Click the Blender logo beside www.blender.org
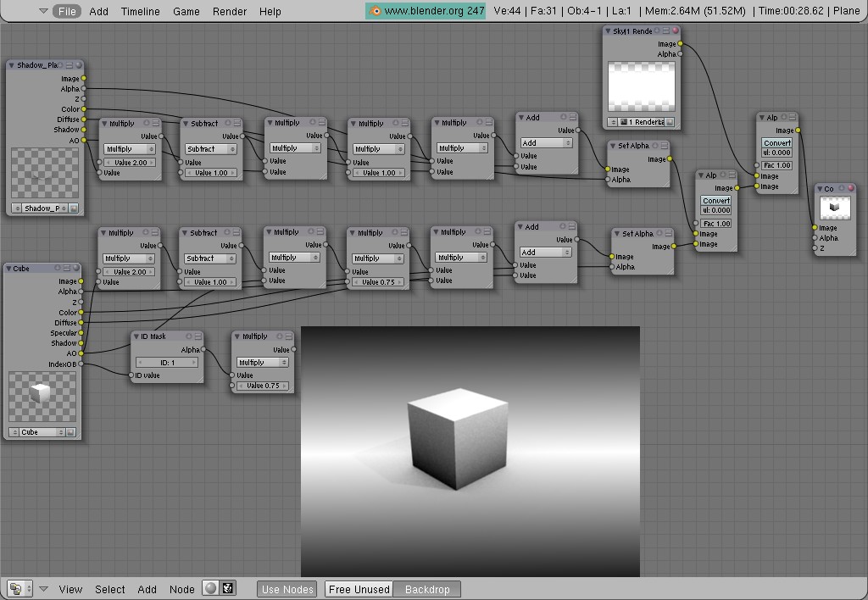The height and width of the screenshot is (600, 868). [375, 11]
